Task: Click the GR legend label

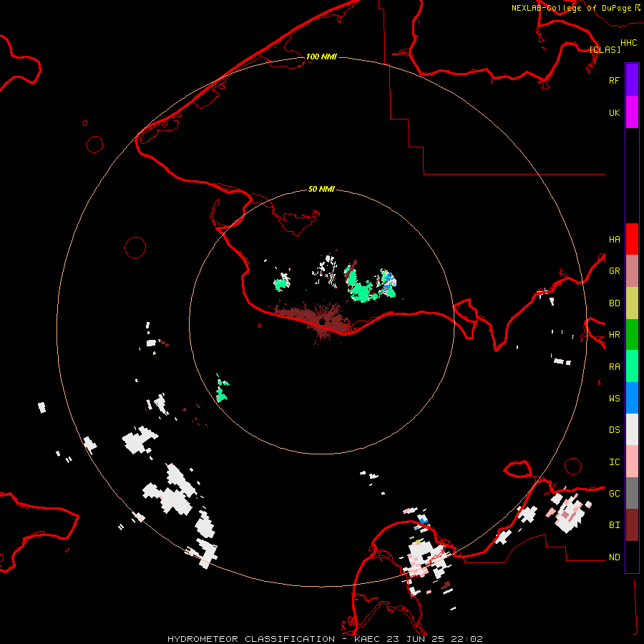Action: click(614, 271)
